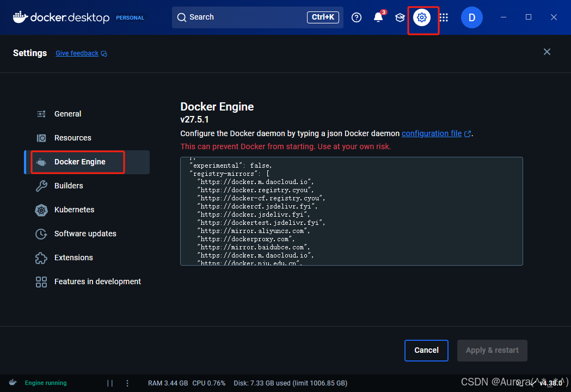Click the https://docker.registry.cyou mirror line

[x=255, y=190]
